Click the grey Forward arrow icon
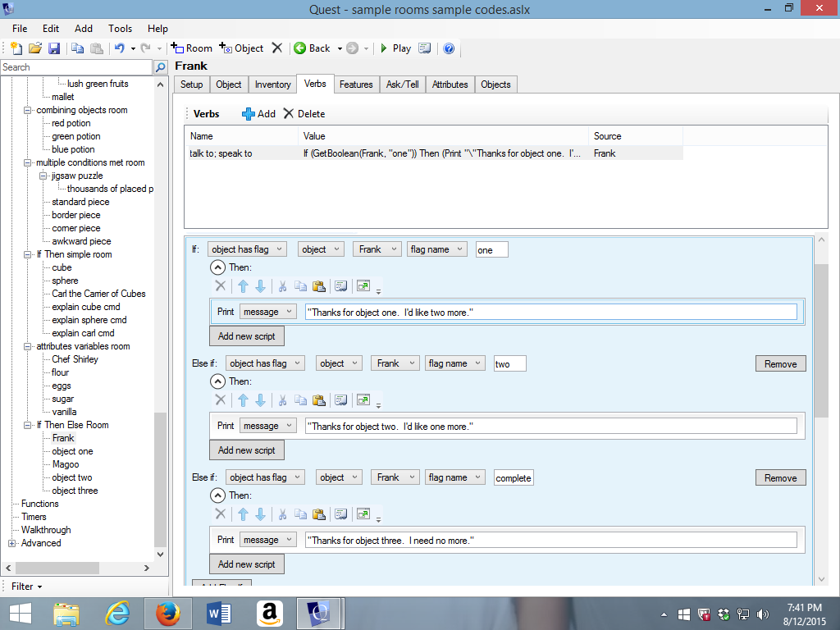Image resolution: width=840 pixels, height=630 pixels. [x=352, y=48]
